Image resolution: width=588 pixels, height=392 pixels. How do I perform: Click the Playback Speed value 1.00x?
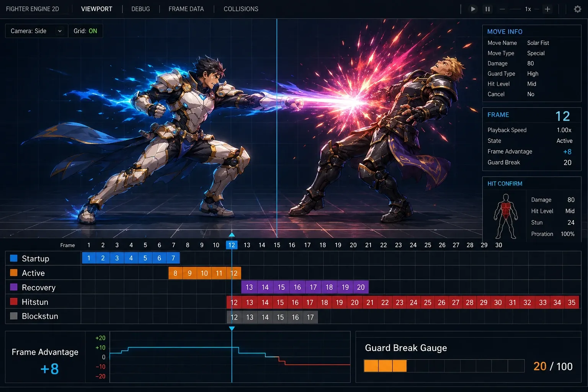(x=564, y=130)
